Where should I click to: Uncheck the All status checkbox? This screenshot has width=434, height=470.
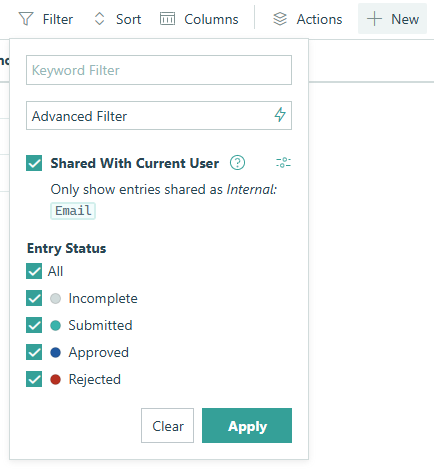pyautogui.click(x=34, y=271)
